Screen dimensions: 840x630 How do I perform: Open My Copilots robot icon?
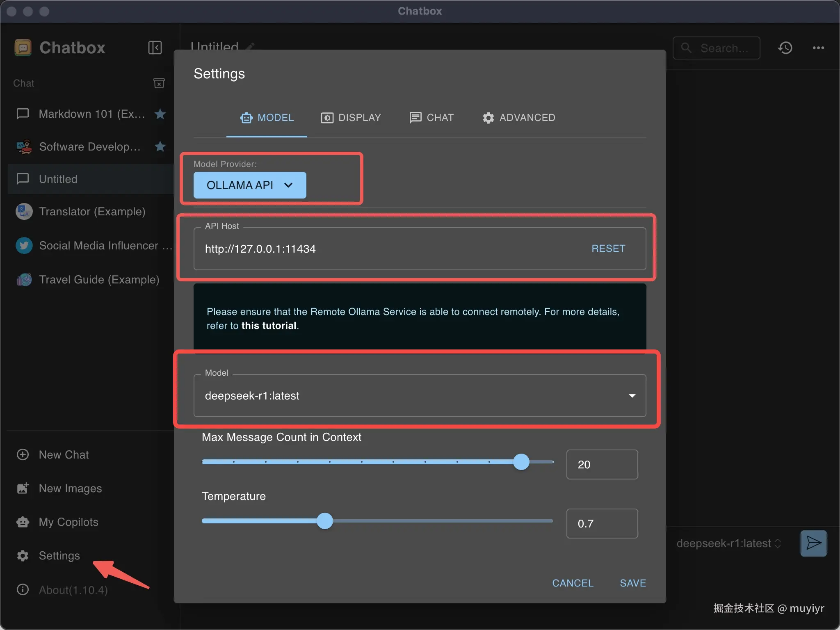(x=23, y=522)
